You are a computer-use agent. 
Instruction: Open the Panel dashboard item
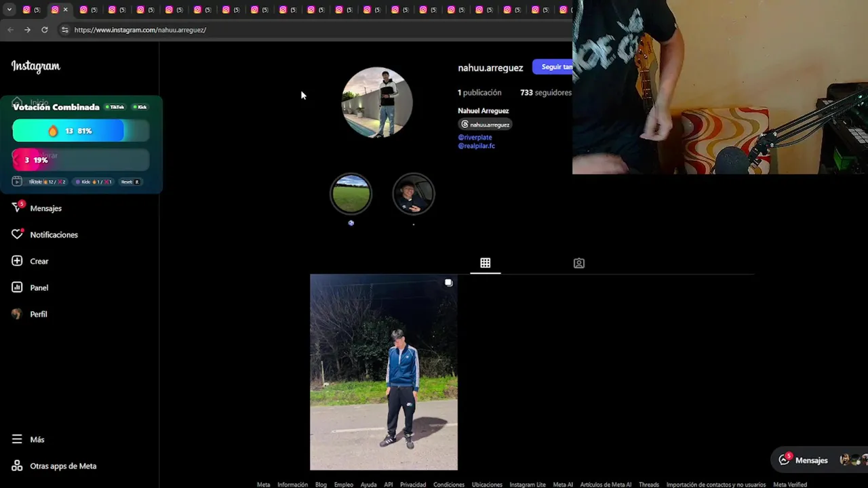pos(30,287)
